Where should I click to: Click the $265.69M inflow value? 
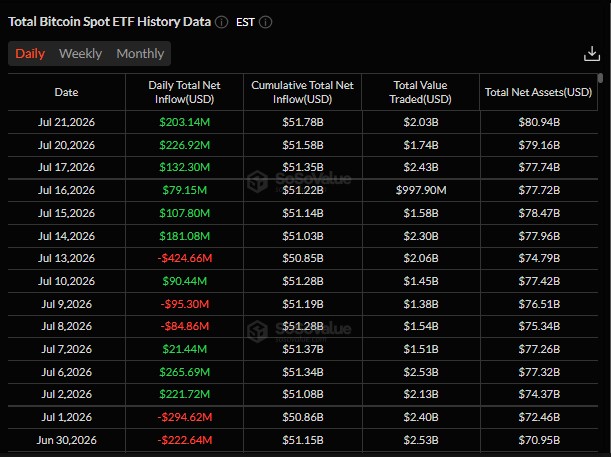point(184,372)
